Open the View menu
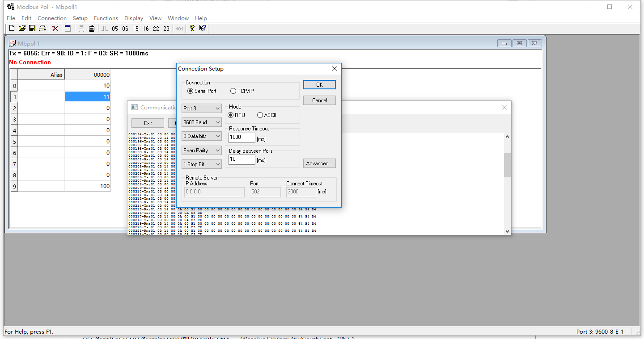This screenshot has height=339, width=644. pyautogui.click(x=155, y=18)
